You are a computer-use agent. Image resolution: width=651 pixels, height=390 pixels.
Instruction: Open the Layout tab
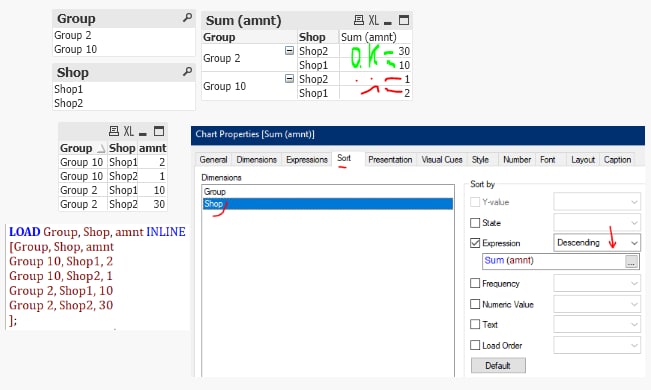583,159
